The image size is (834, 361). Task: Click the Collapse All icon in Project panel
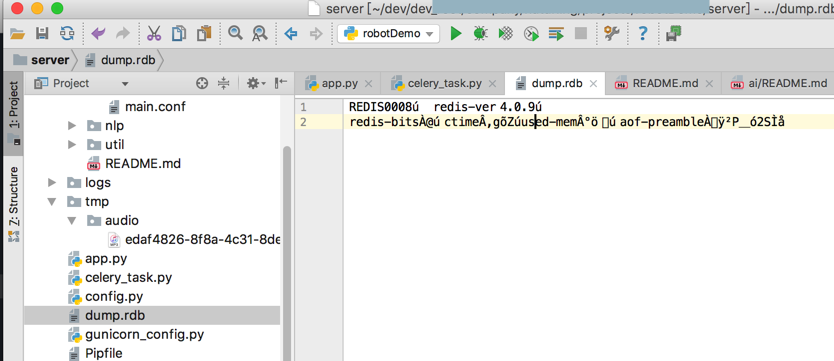tap(223, 83)
